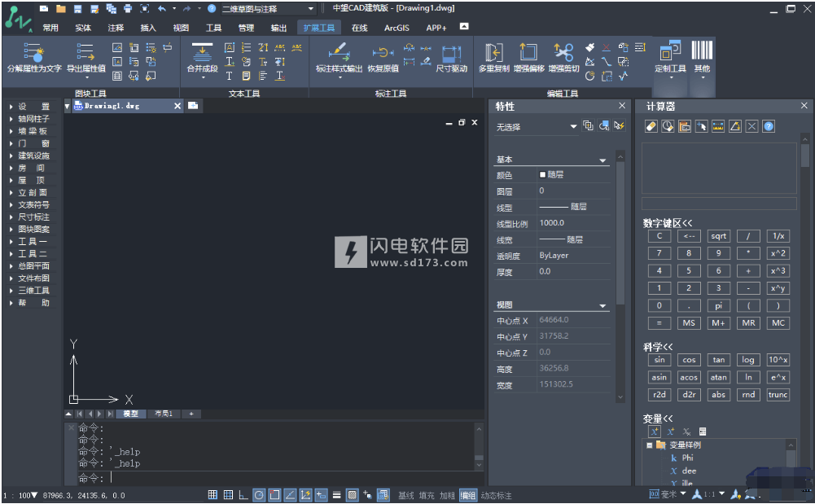Switch to the ArcGIS ribbon tab
The image size is (815, 504).
(397, 28)
